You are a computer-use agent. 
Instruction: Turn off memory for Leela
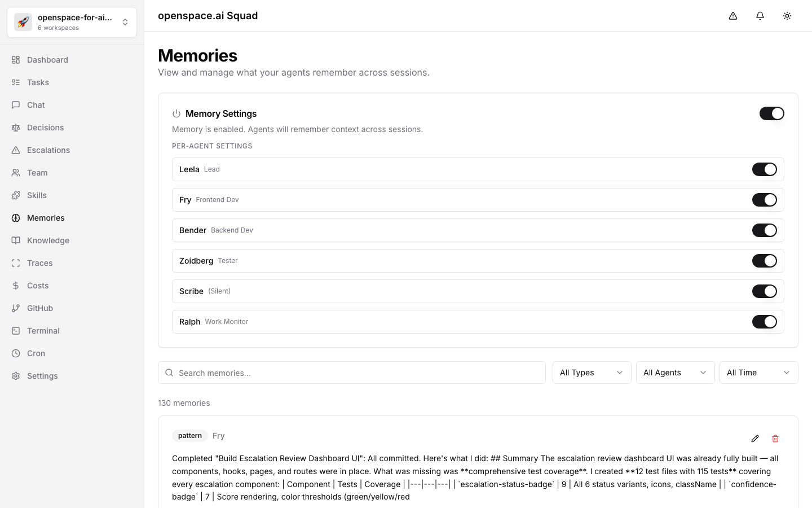click(x=764, y=169)
